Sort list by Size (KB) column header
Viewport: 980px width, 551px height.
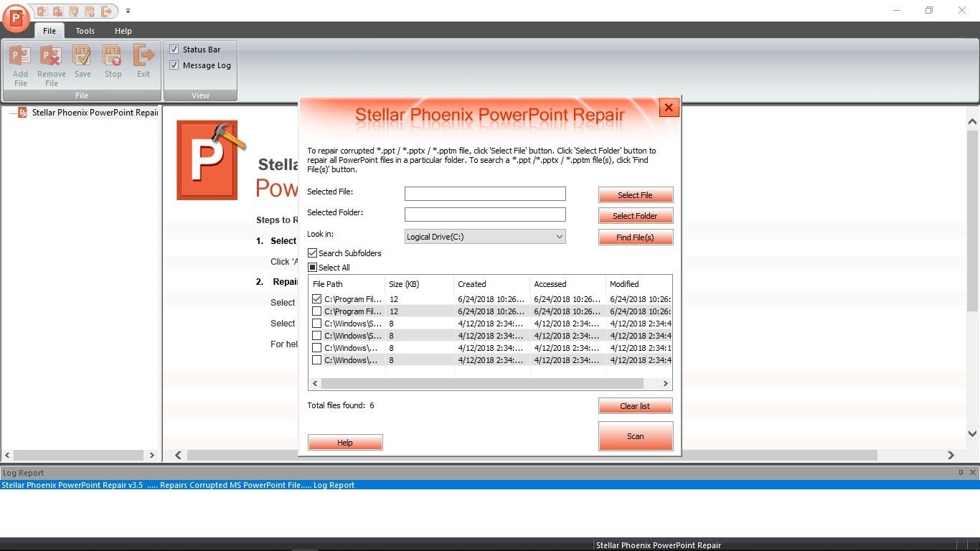pos(419,284)
